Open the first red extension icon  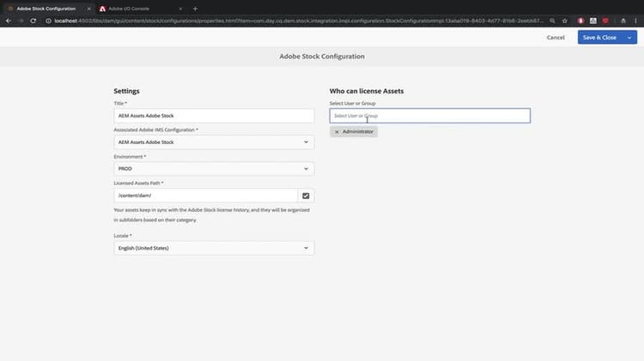click(x=580, y=21)
